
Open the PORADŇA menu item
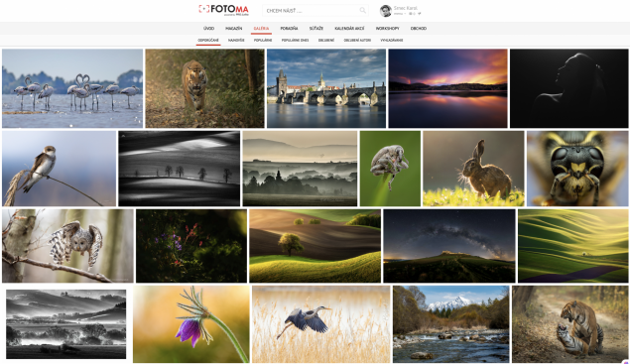289,29
